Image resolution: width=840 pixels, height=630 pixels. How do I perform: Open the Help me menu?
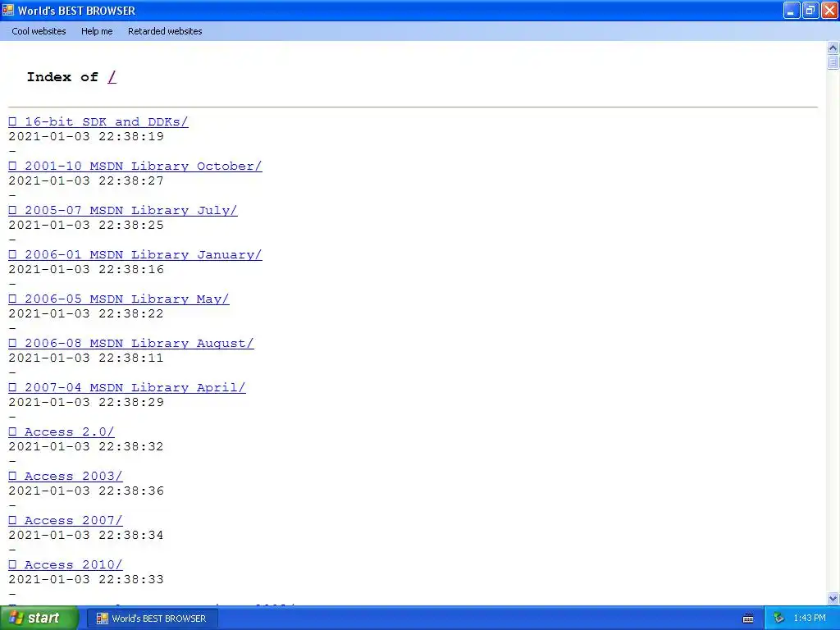point(97,31)
